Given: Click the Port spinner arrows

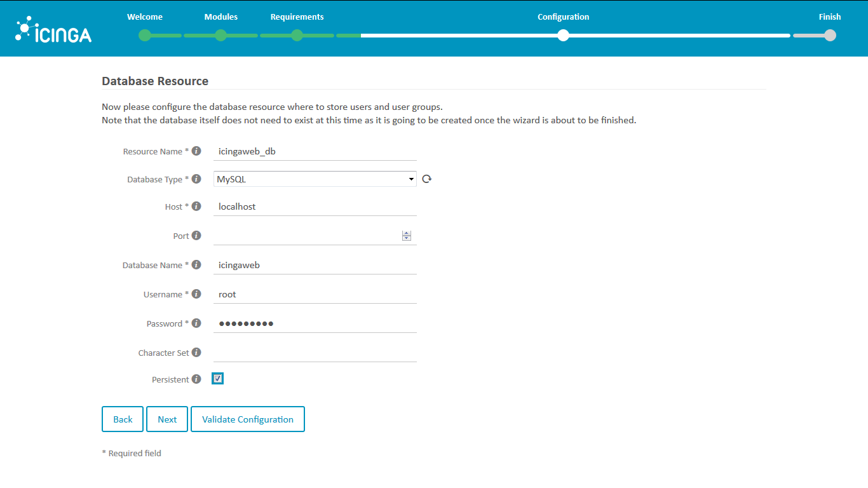Looking at the screenshot, I should pyautogui.click(x=407, y=236).
